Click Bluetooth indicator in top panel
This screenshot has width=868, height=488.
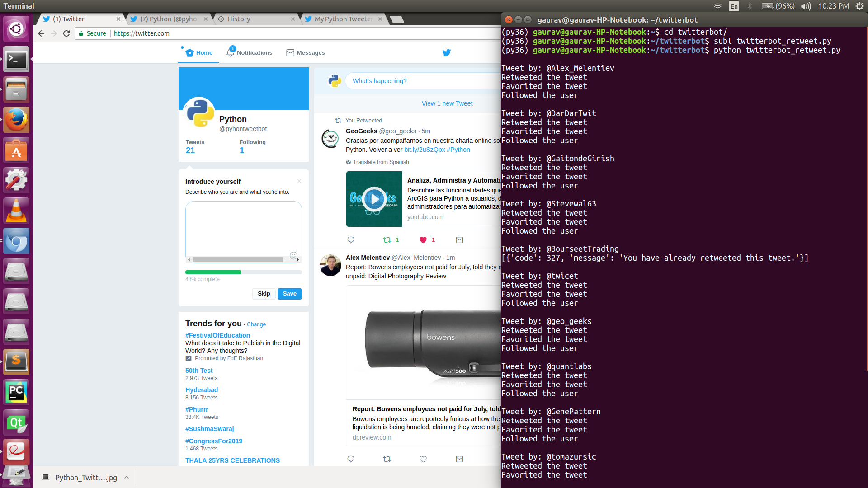click(750, 6)
